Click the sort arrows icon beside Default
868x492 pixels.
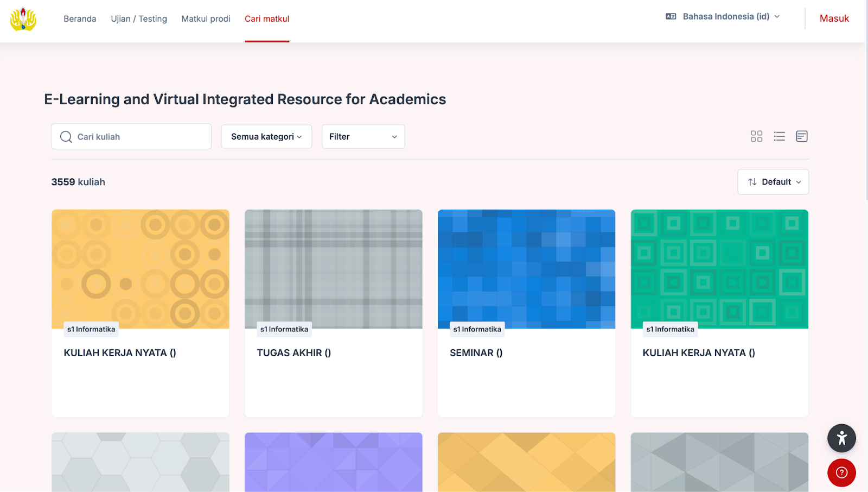[x=752, y=182]
